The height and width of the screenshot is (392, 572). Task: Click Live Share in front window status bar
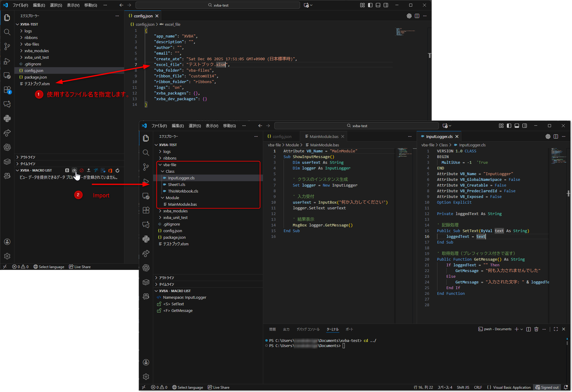click(219, 388)
